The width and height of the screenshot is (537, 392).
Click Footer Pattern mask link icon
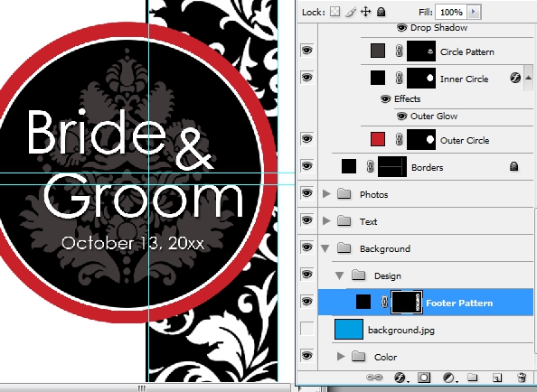(x=384, y=302)
